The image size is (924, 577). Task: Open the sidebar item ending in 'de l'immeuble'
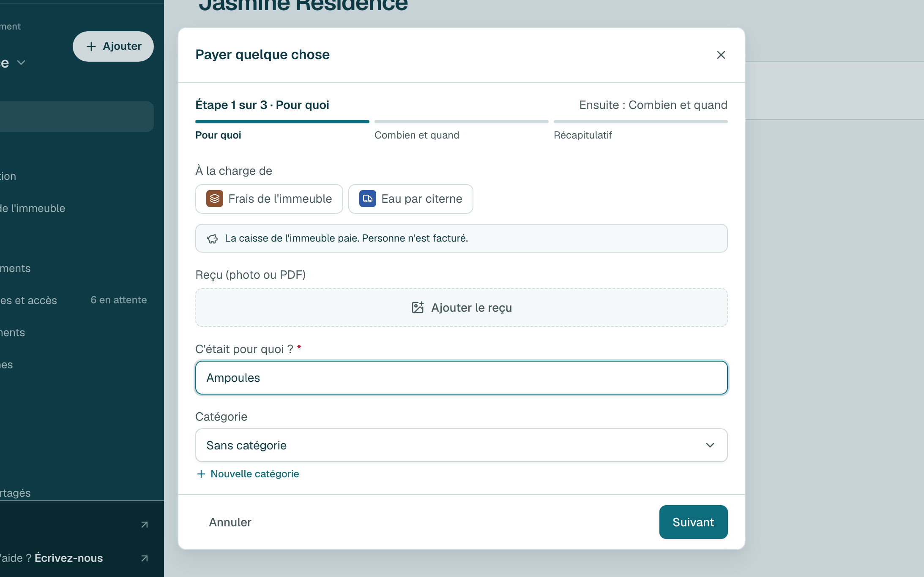[33, 208]
